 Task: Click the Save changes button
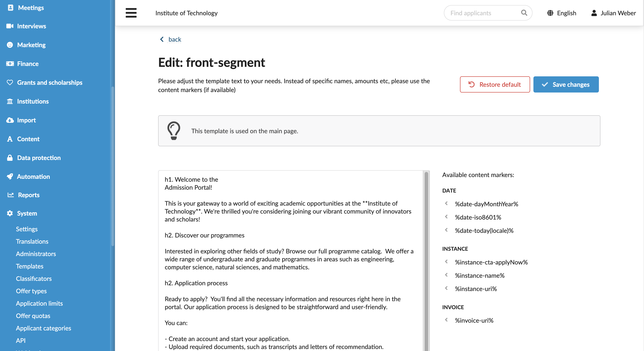click(566, 84)
